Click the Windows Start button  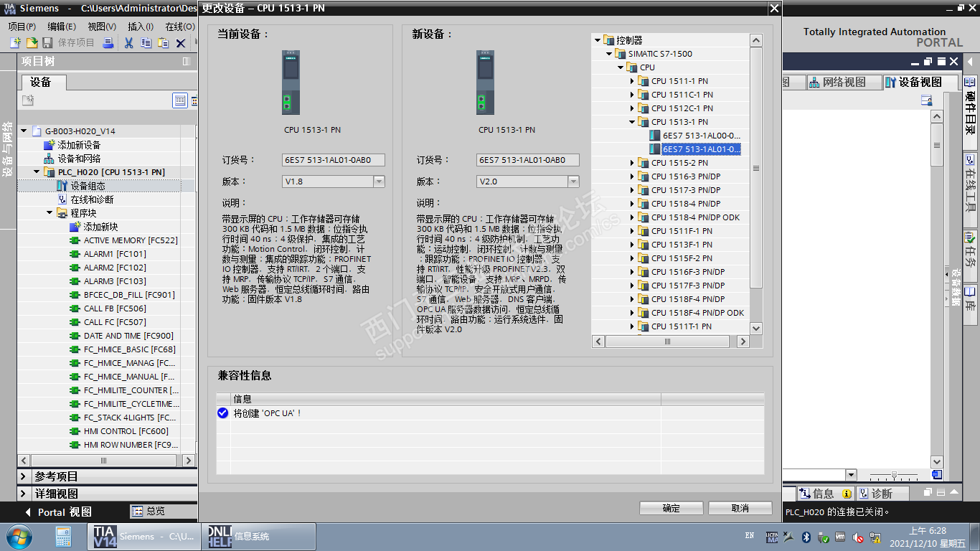pos(18,536)
